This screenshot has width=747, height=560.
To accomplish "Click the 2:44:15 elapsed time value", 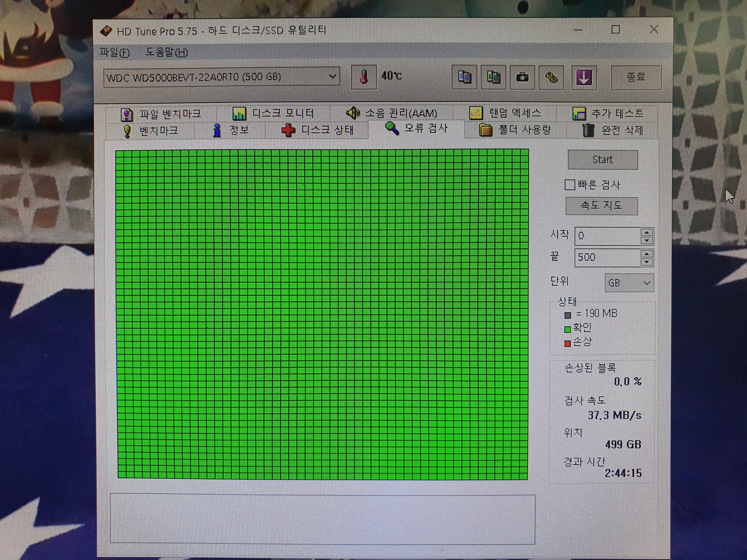I will click(x=623, y=473).
